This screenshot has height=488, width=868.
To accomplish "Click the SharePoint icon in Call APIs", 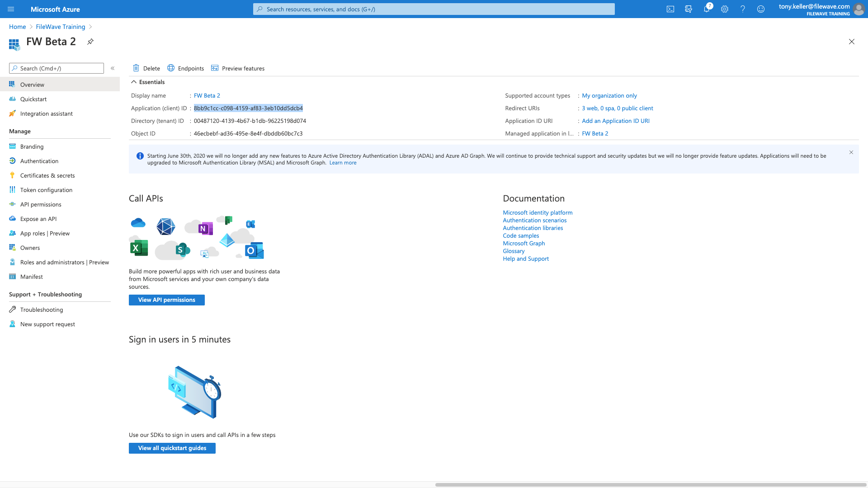I will coord(183,249).
